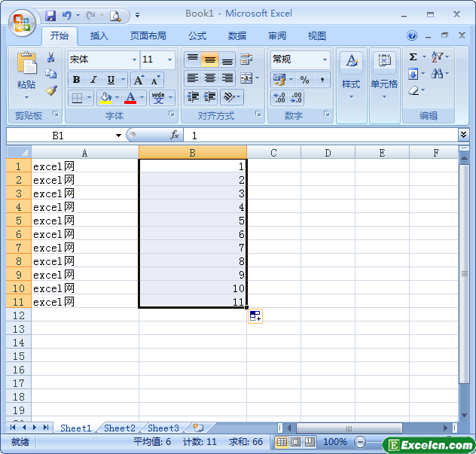The image size is (476, 454).
Task: Insert AutoSum with sigma icon
Action: click(x=413, y=56)
